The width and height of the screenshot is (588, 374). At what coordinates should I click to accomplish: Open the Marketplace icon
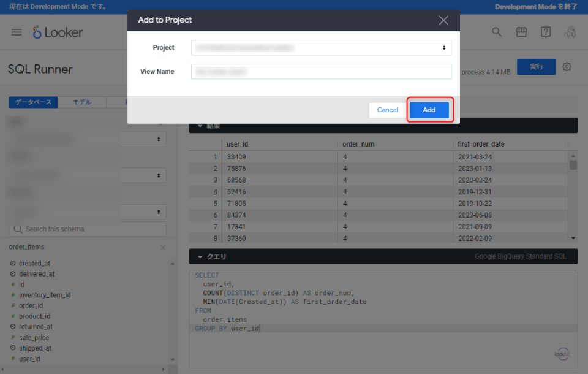521,32
